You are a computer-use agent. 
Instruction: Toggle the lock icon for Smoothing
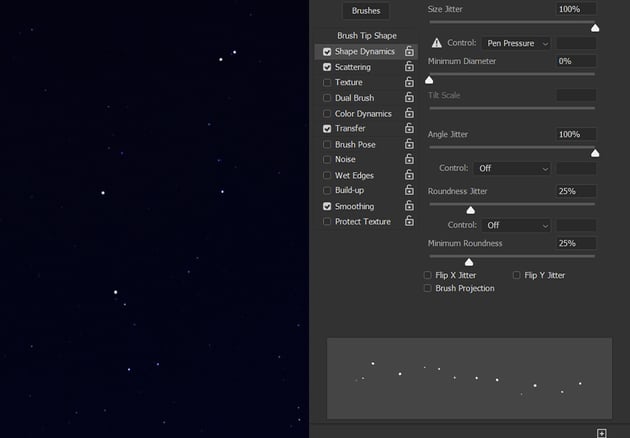409,206
